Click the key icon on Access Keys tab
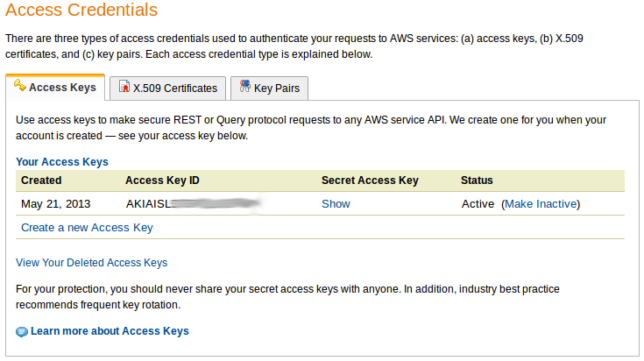The height and width of the screenshot is (361, 644). [x=19, y=85]
